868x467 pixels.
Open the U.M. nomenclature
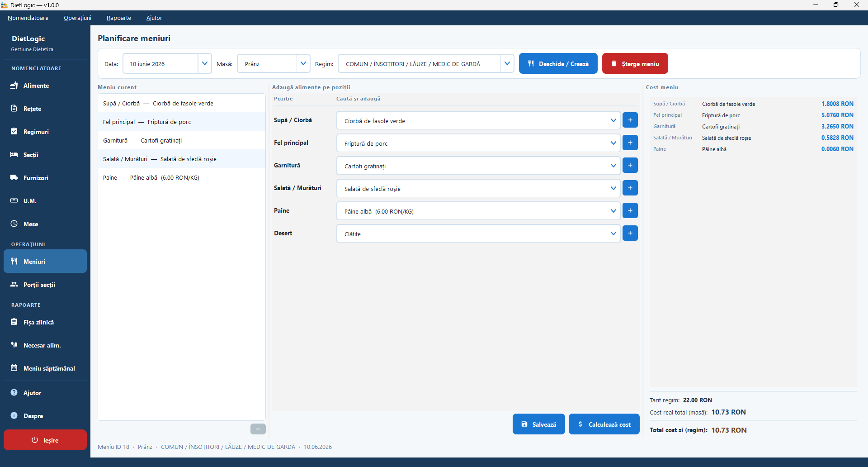click(x=45, y=201)
